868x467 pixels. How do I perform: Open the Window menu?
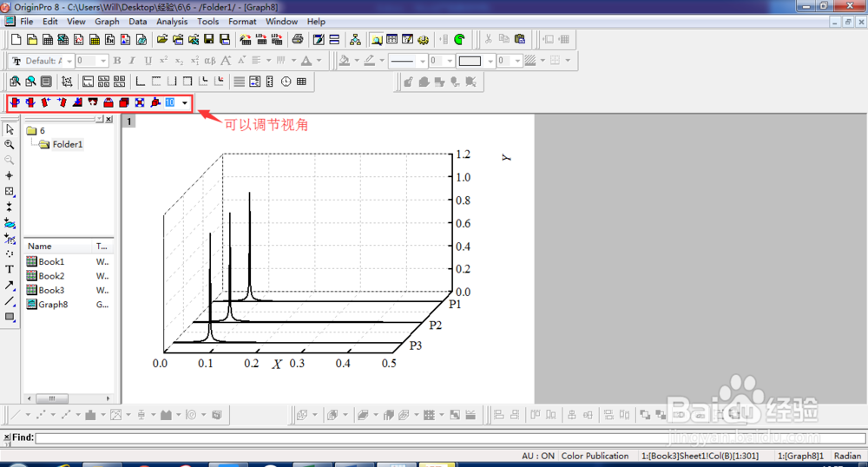281,22
